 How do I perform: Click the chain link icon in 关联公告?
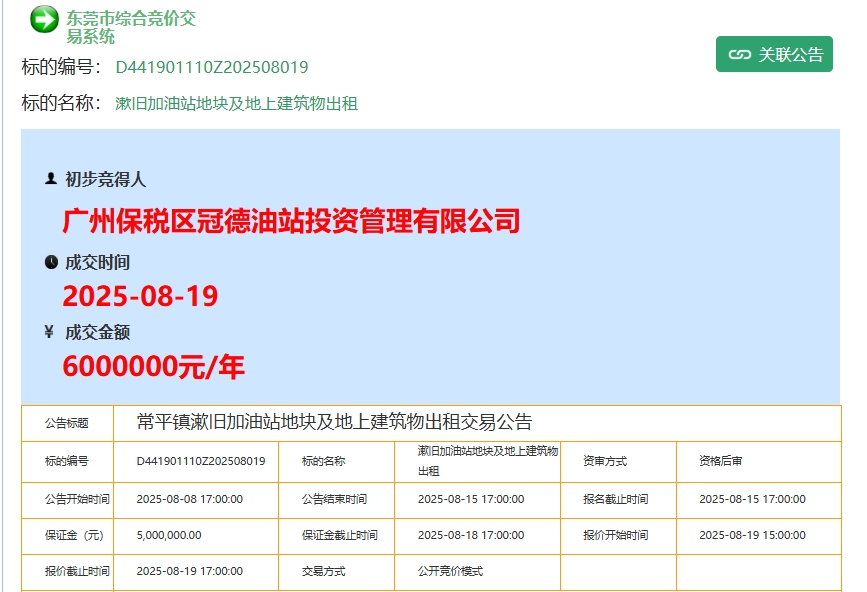pos(739,54)
